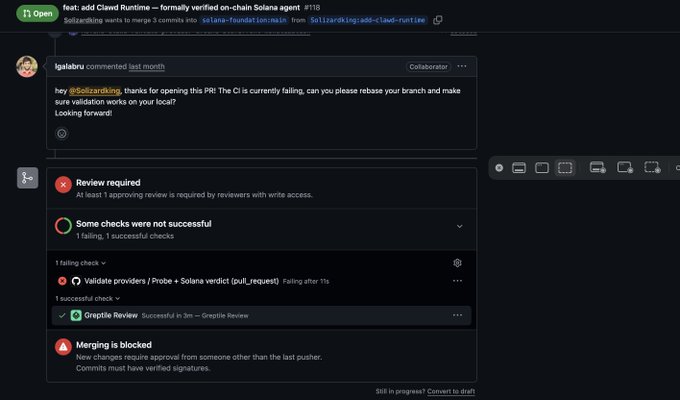Viewport: 680px width, 400px height.
Task: Click the red X Review required icon
Action: [63, 185]
